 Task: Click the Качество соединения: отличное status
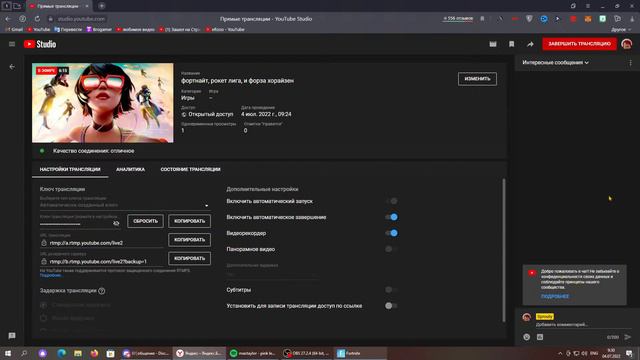[93, 151]
